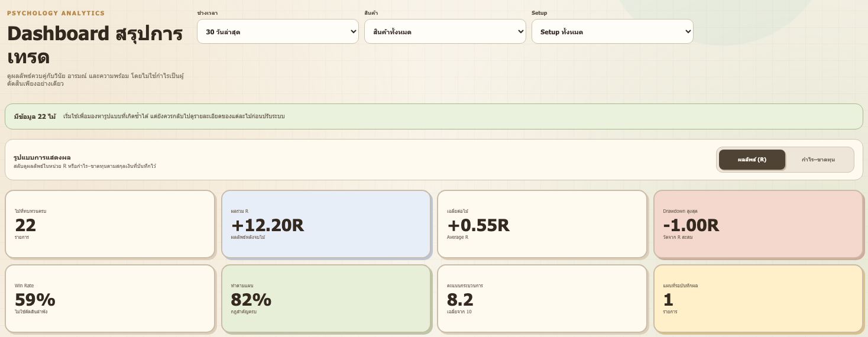The width and height of the screenshot is (868, 337).
Task: Select the ผลลัพธ์ (R) display mode
Action: [752, 160]
